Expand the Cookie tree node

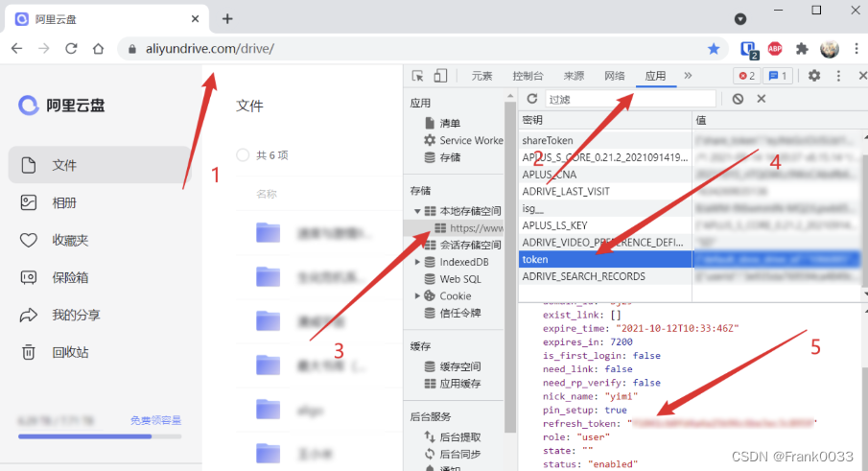[417, 296]
